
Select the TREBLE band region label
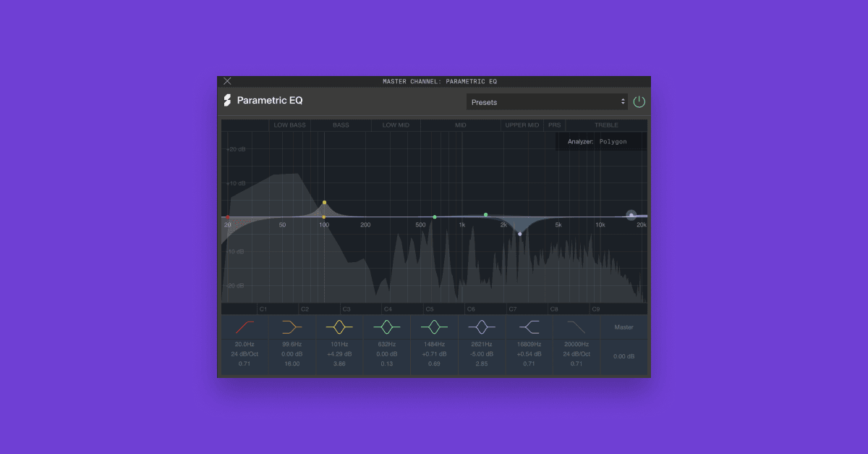coord(608,125)
